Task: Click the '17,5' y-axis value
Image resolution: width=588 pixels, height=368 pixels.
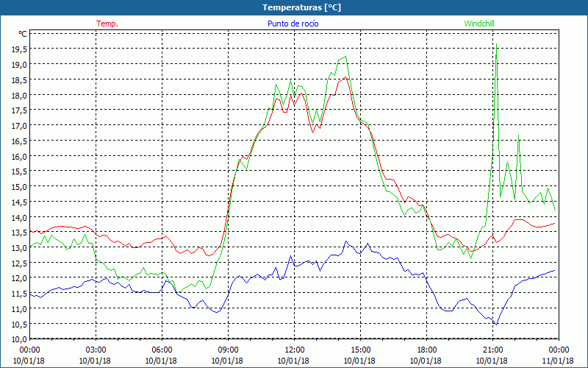Action: point(20,110)
